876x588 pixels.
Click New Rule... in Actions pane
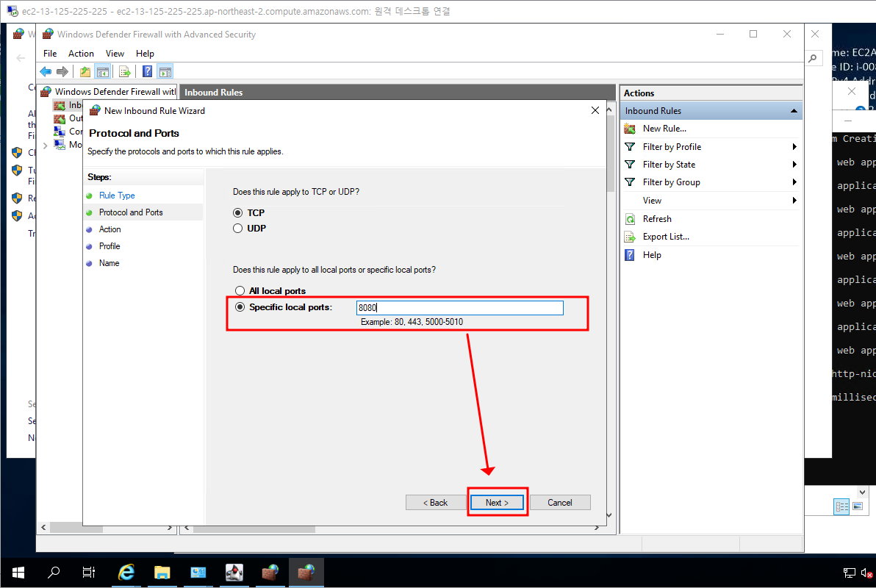(665, 129)
